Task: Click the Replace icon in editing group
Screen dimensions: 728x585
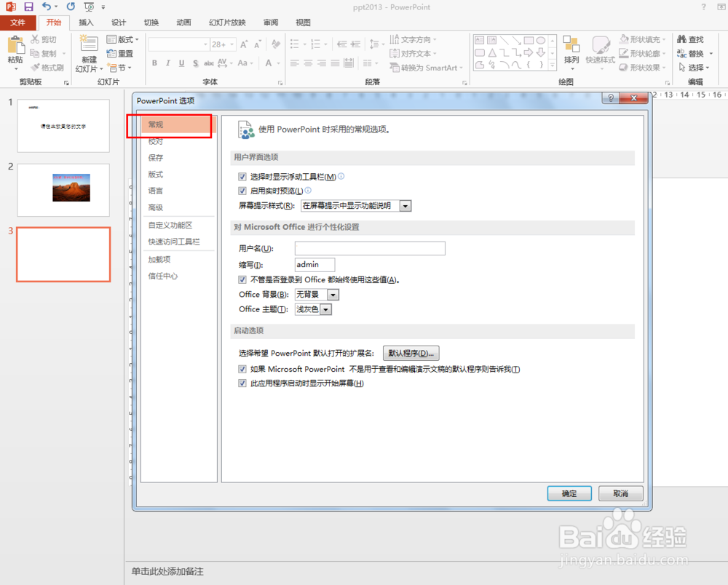Action: tap(681, 53)
